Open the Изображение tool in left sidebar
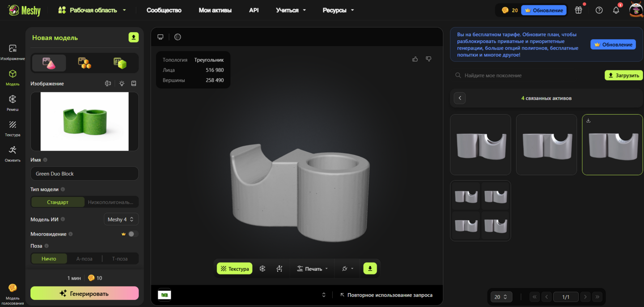 13,52
